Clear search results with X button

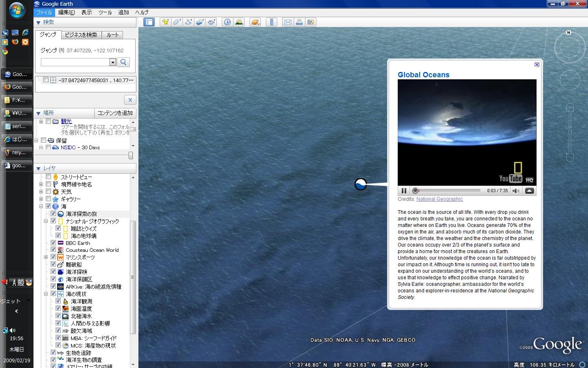(130, 100)
